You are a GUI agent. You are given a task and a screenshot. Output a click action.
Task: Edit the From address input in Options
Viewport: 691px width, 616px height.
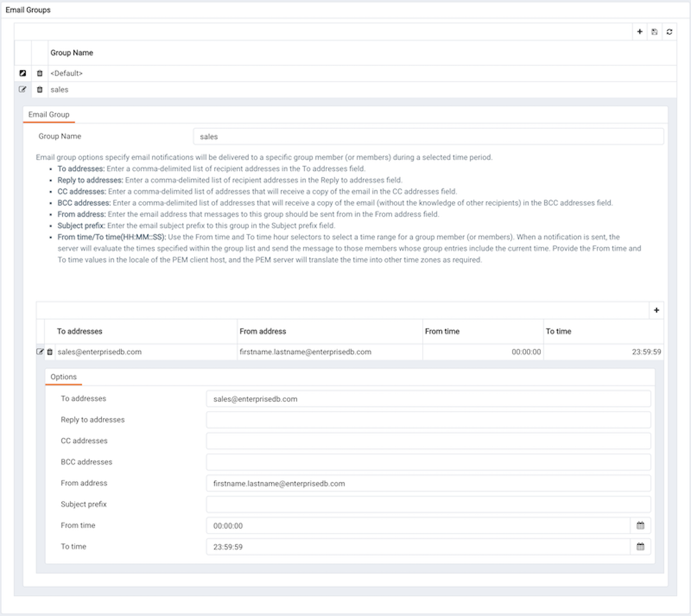428,483
